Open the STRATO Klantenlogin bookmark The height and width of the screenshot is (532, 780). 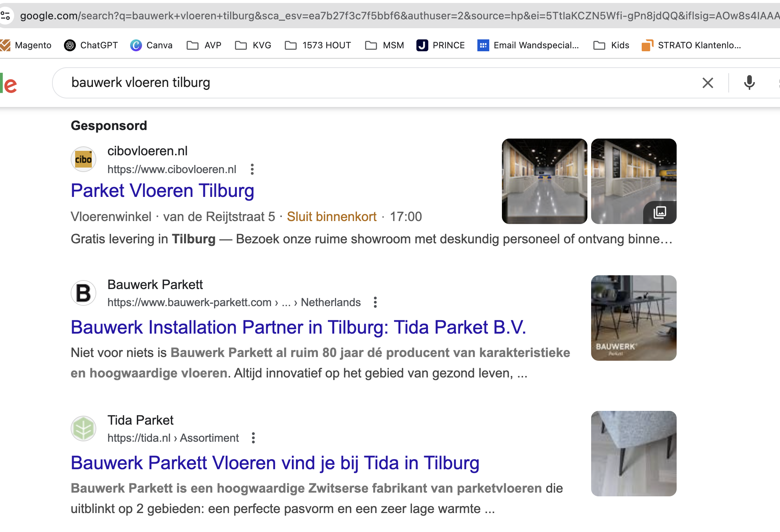pos(692,45)
